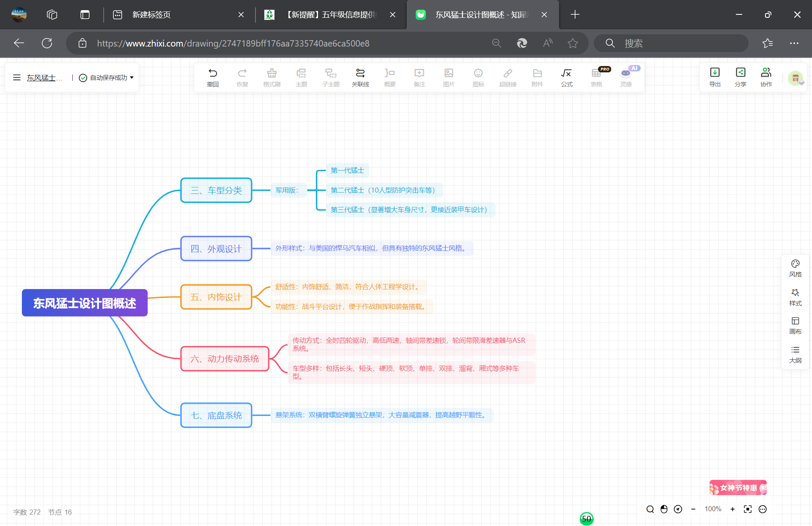This screenshot has height=526, width=812.
Task: Click the user avatar dropdown
Action: (796, 78)
